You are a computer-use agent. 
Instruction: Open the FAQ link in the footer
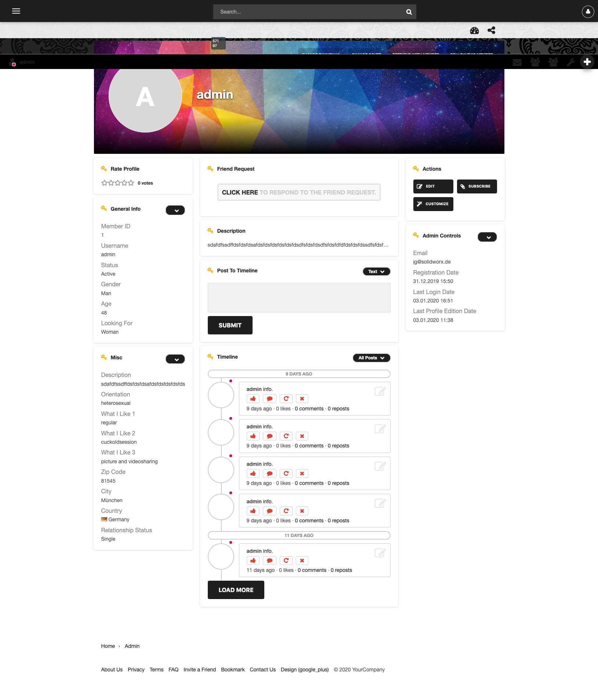[x=173, y=670]
